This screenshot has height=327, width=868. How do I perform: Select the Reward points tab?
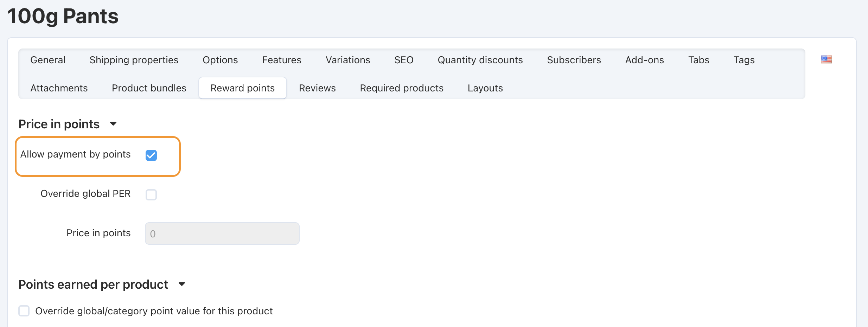click(243, 88)
